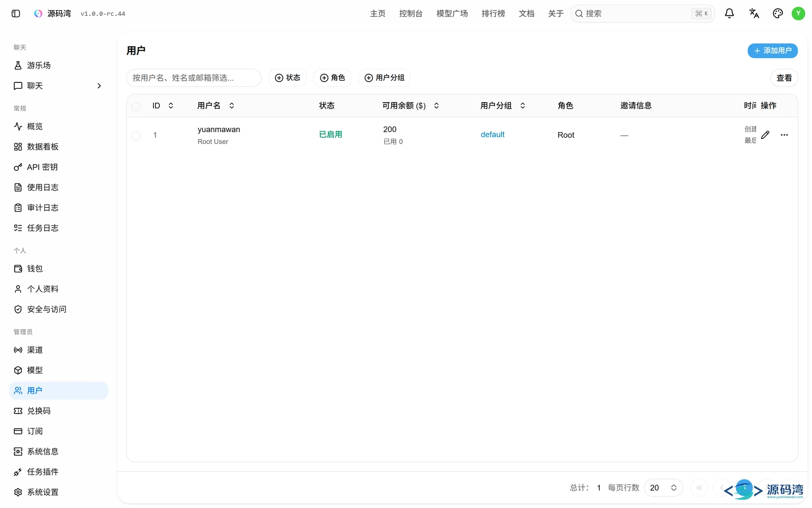Edit user yuanmawan with pencil icon
Viewport: 812px width, 508px height.
click(x=765, y=135)
